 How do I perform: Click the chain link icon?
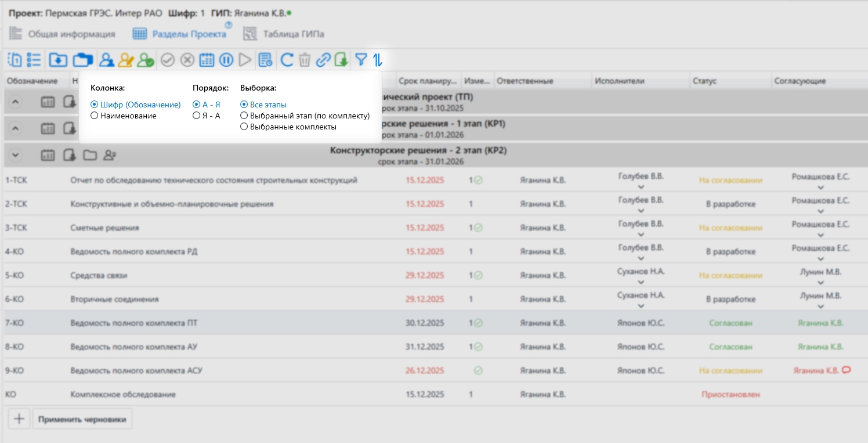[x=323, y=60]
